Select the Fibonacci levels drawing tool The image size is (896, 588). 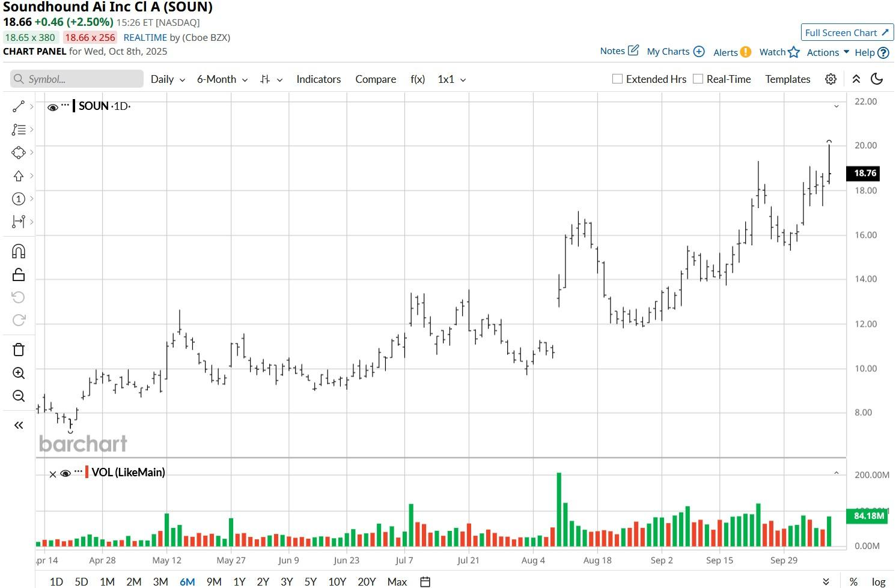[19, 129]
